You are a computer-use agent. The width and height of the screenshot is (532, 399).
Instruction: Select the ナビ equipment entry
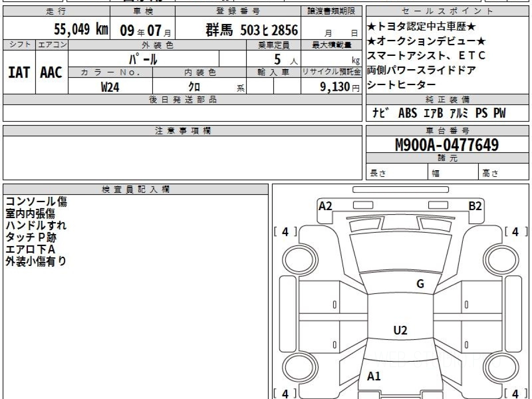380,113
